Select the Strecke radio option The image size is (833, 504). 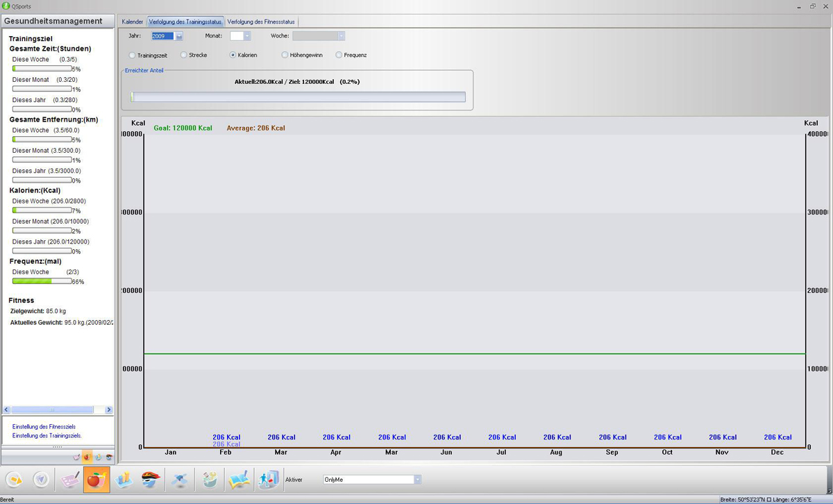[184, 55]
